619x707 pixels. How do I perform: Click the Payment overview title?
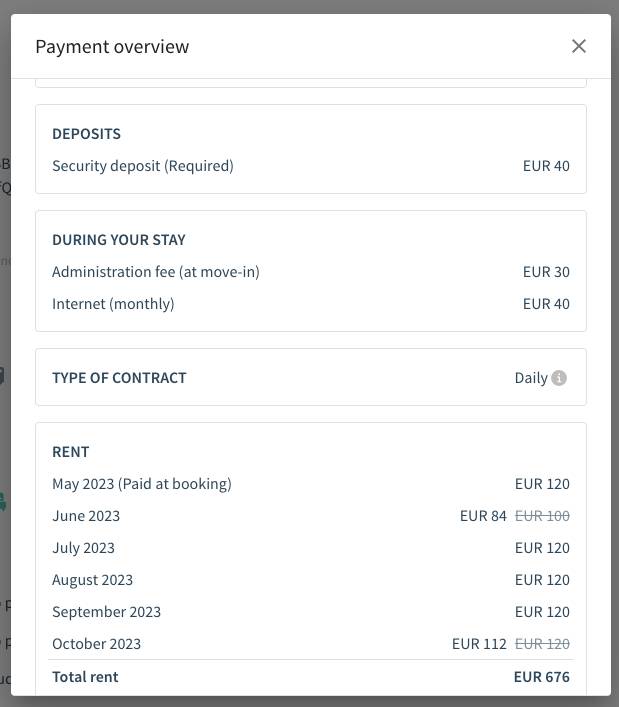112,46
